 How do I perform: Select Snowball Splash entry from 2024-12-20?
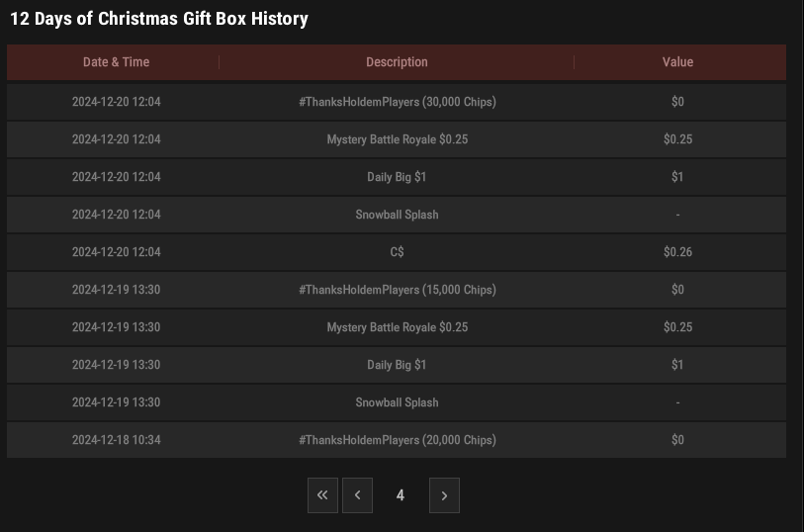397,215
